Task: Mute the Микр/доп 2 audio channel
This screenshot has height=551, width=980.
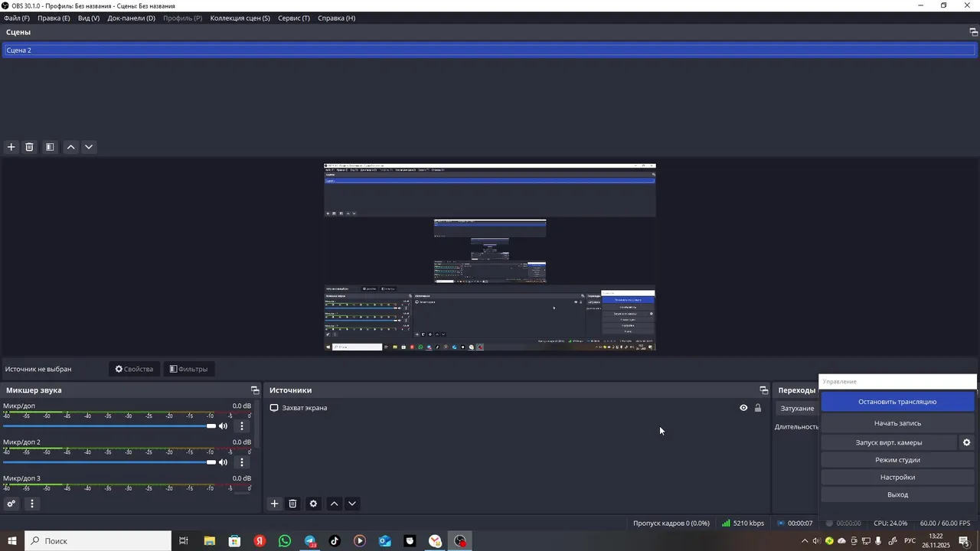Action: click(x=223, y=462)
